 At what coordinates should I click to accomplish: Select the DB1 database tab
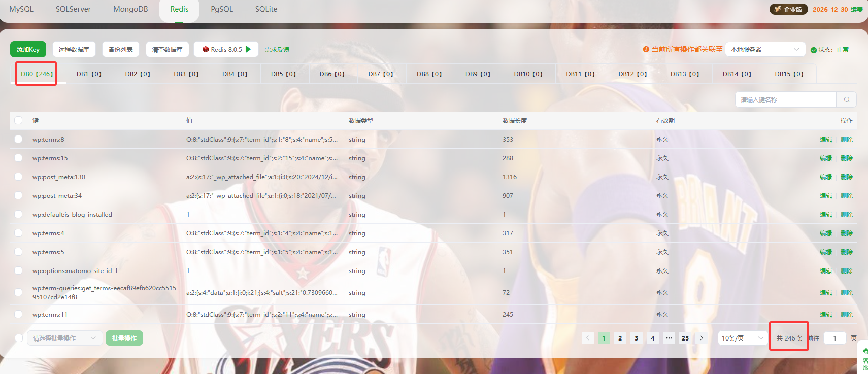click(x=89, y=74)
